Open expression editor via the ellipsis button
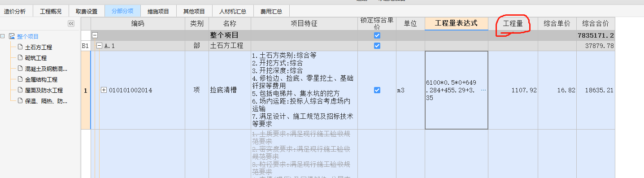The image size is (644, 178). point(483,90)
